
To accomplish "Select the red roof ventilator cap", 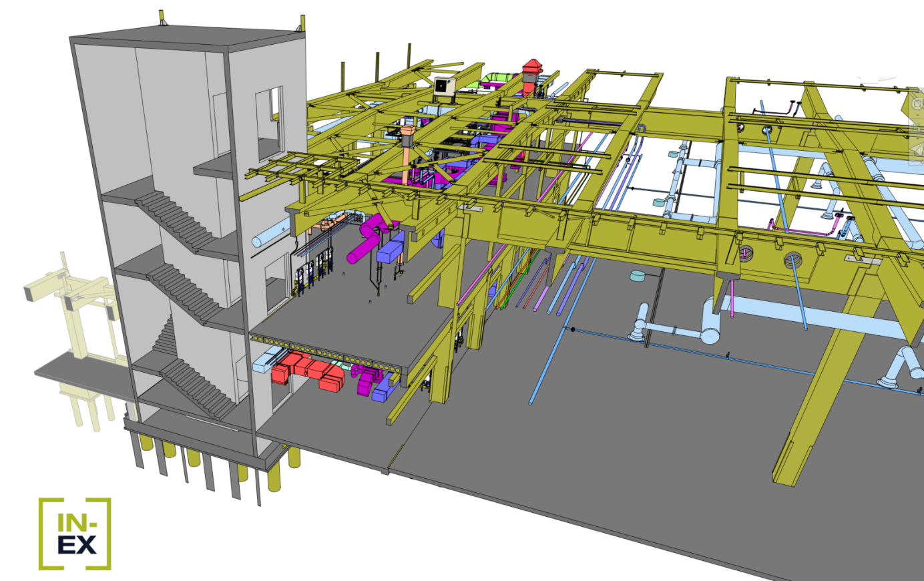I will (532, 67).
